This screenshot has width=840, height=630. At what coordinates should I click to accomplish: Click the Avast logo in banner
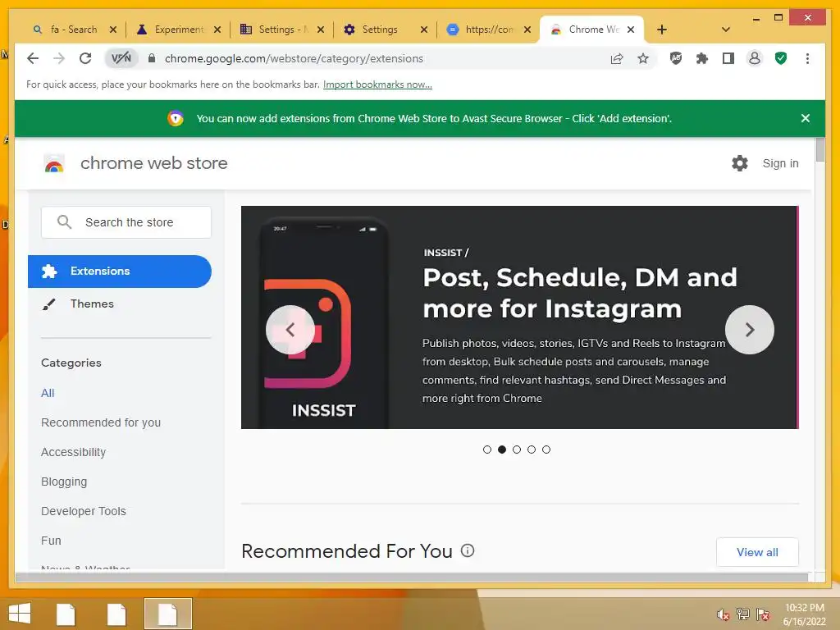[176, 118]
